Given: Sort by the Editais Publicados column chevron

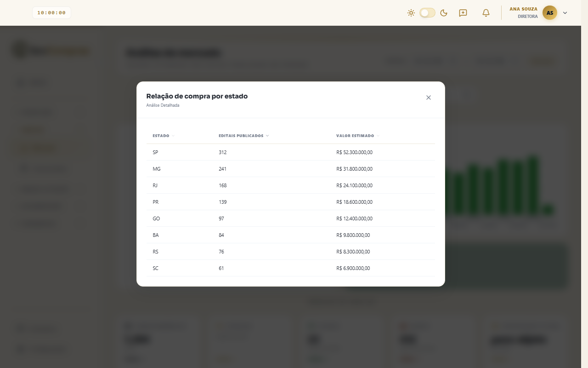Looking at the screenshot, I should [267, 136].
